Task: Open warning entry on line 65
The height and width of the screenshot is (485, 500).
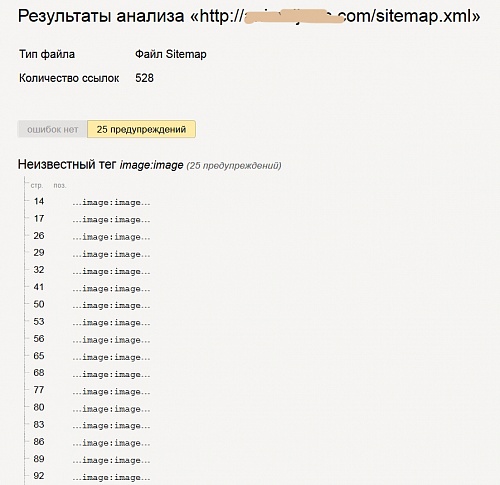Action: pyautogui.click(x=92, y=356)
